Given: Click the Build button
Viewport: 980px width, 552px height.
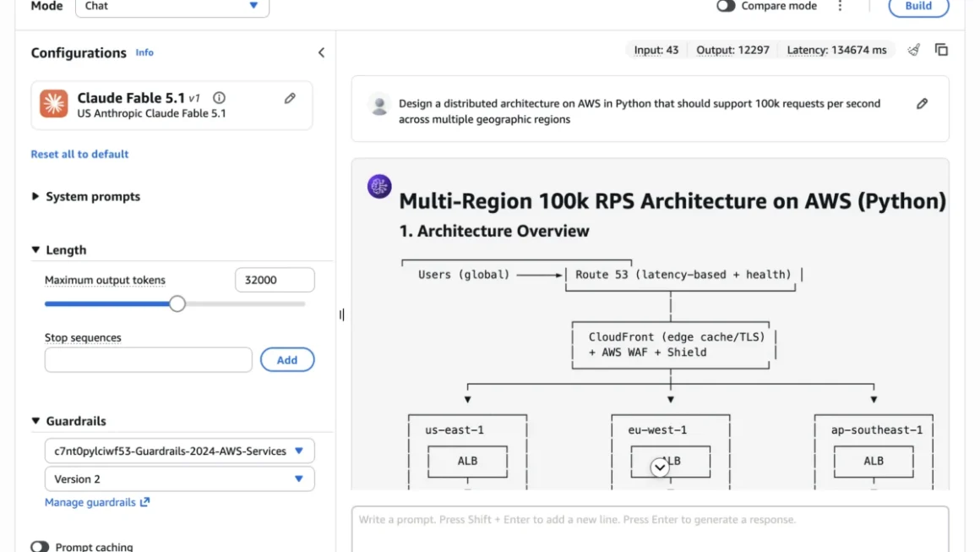Looking at the screenshot, I should tap(918, 6).
